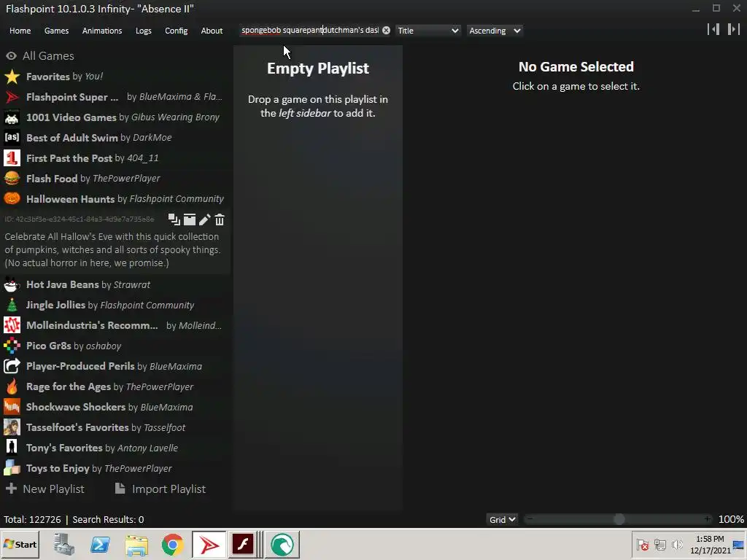Select the Tony's Favorites playlist title

point(64,448)
